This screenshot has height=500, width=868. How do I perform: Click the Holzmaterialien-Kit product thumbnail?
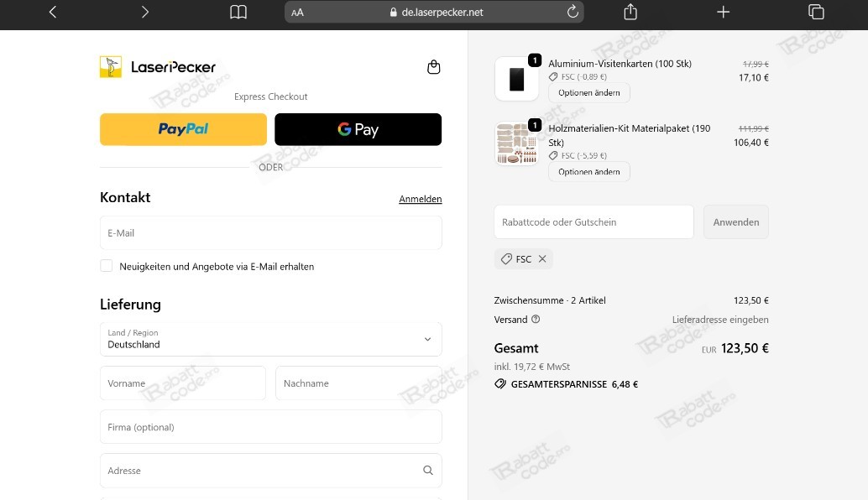[x=516, y=143]
